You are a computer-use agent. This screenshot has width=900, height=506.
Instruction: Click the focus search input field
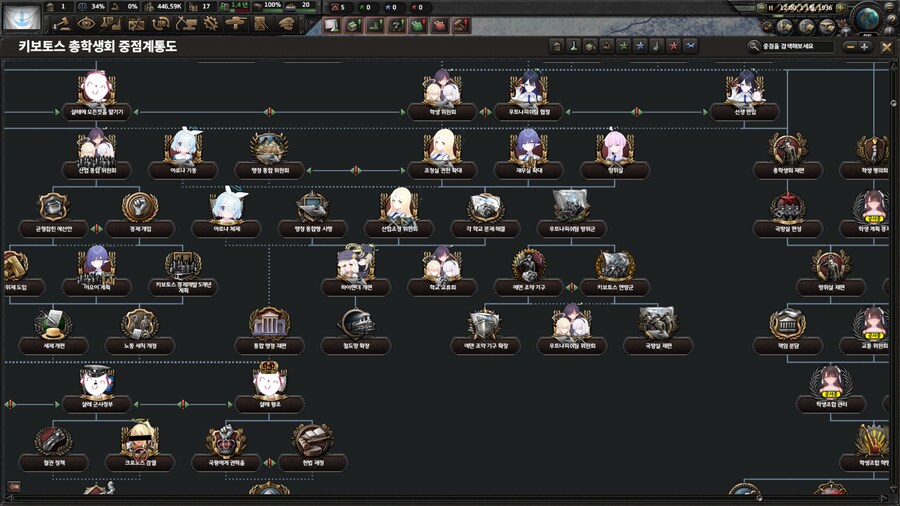click(795, 46)
